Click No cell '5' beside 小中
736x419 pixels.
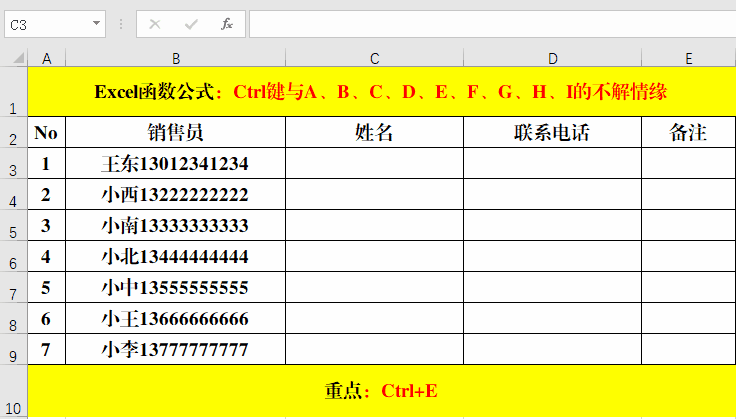click(x=46, y=287)
